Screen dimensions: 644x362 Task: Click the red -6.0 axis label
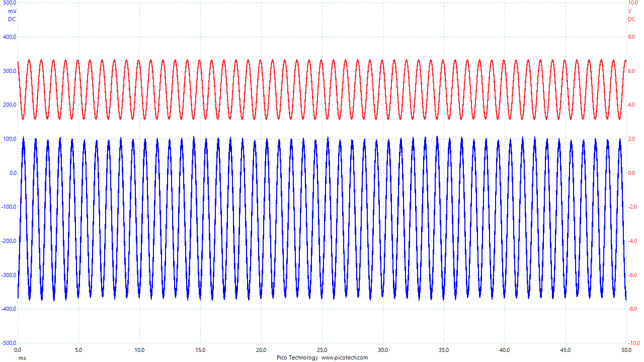pyautogui.click(x=632, y=275)
